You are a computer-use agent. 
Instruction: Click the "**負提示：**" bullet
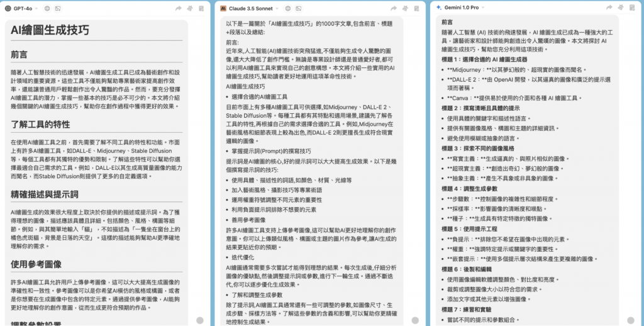click(x=508, y=239)
